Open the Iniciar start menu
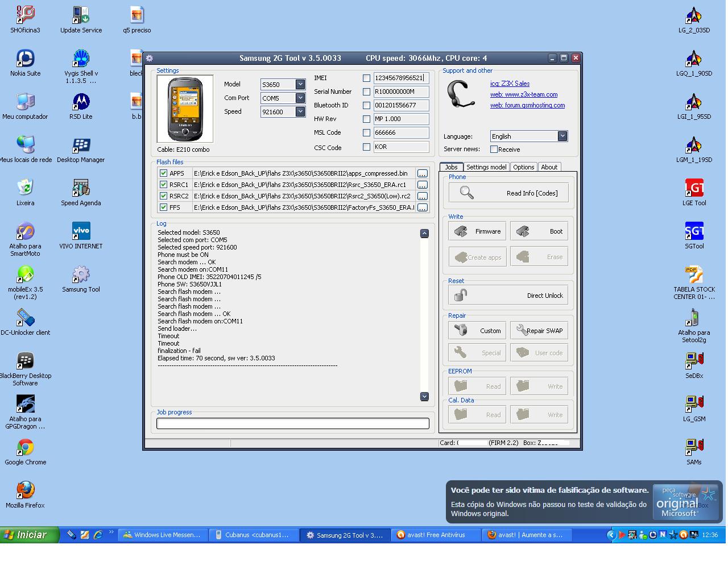The width and height of the screenshot is (728, 582). point(30,535)
